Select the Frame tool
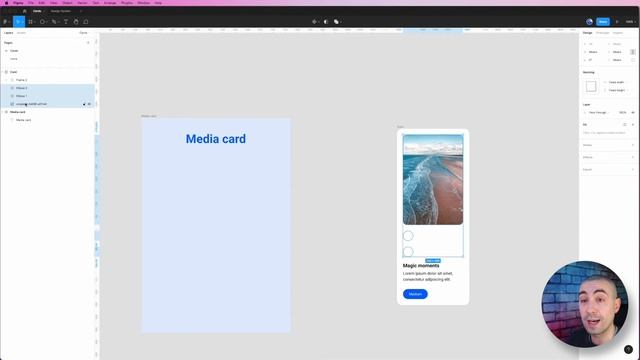The image size is (640, 360). pos(30,22)
